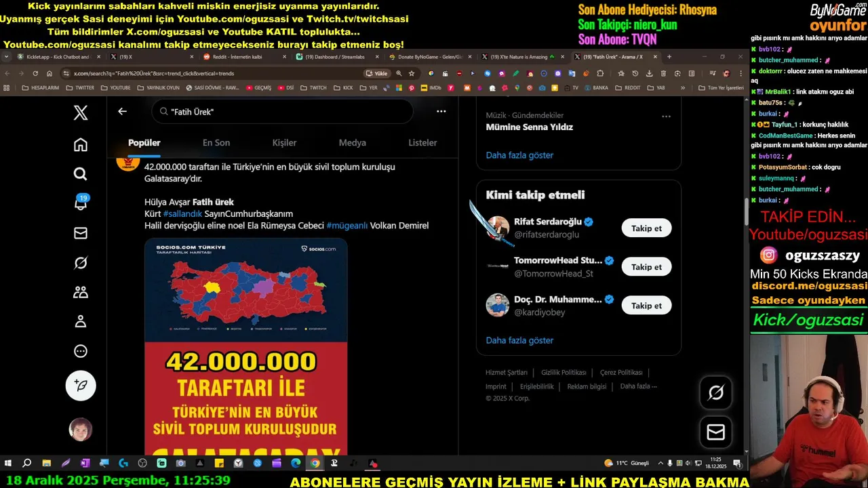This screenshot has height=488, width=868.
Task: Click the back arrow beside search box
Action: pos(122,111)
